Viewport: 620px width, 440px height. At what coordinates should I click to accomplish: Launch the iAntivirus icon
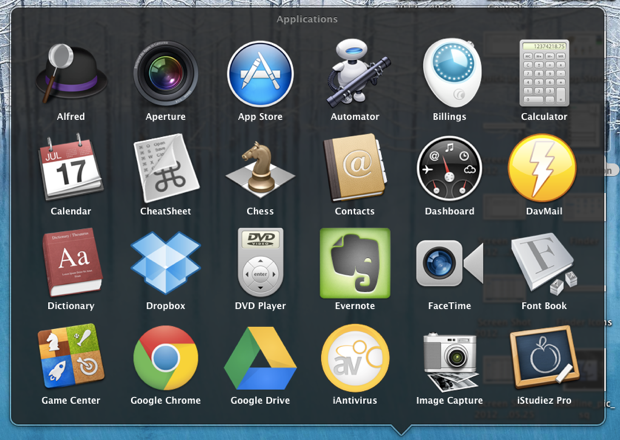(355, 358)
